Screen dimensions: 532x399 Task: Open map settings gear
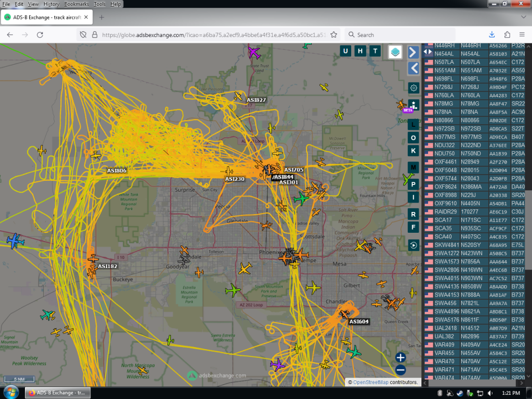(x=413, y=88)
